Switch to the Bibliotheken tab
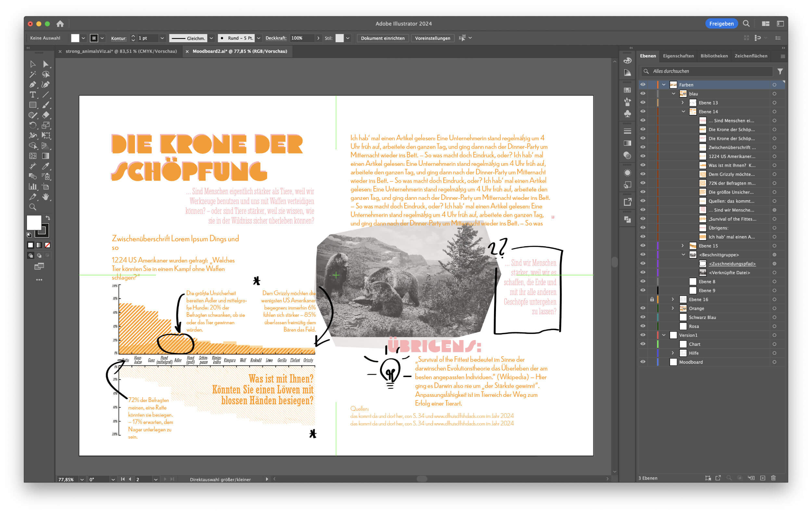 714,56
